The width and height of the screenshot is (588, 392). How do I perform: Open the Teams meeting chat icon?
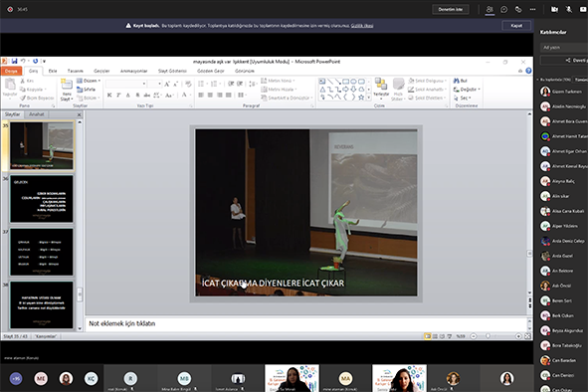click(504, 9)
